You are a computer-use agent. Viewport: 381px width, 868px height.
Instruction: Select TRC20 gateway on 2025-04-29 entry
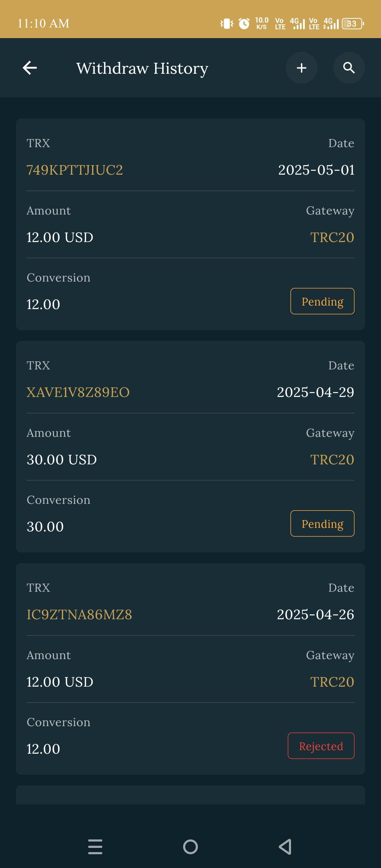[x=332, y=460]
